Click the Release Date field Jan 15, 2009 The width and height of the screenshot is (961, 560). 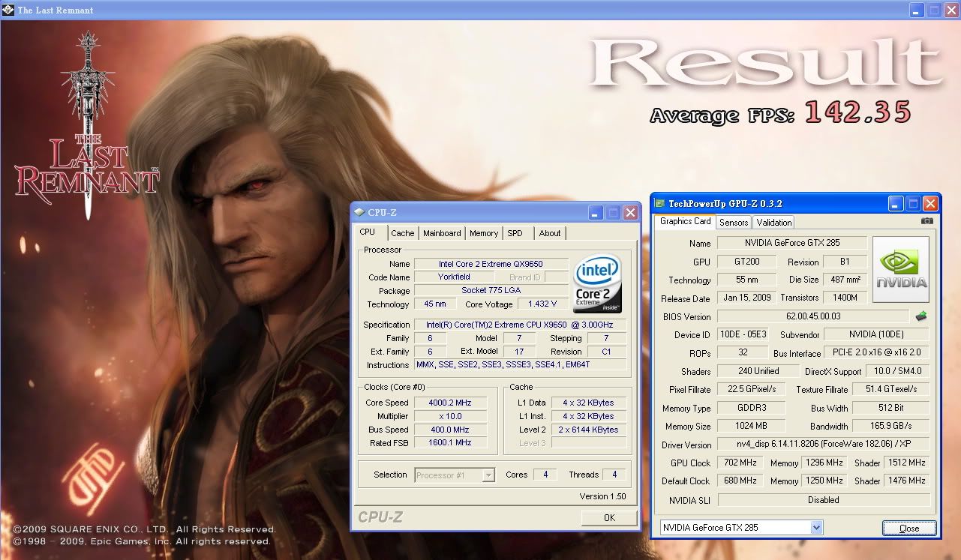point(746,298)
